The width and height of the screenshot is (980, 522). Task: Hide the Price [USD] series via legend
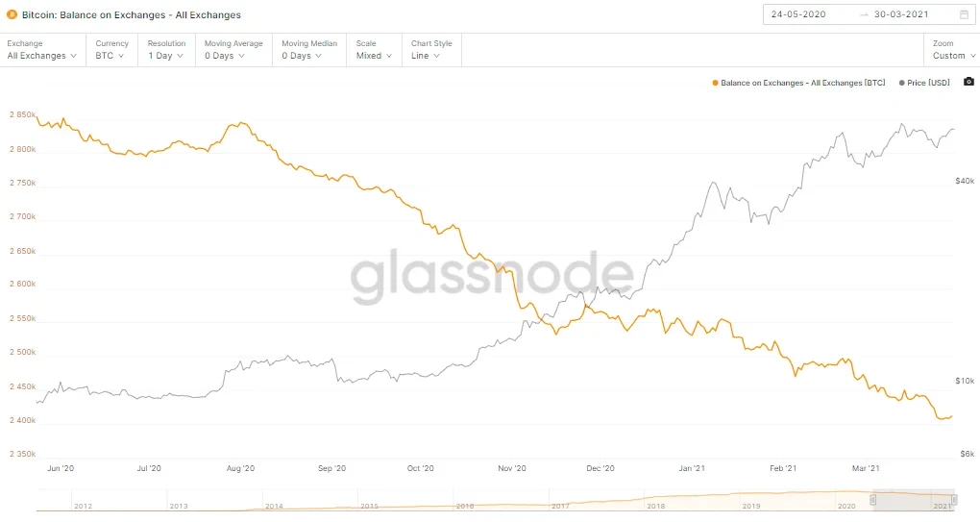[x=926, y=84]
